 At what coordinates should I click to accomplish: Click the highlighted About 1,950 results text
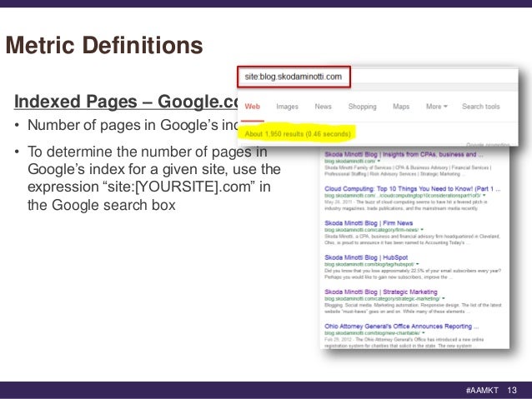coord(298,134)
